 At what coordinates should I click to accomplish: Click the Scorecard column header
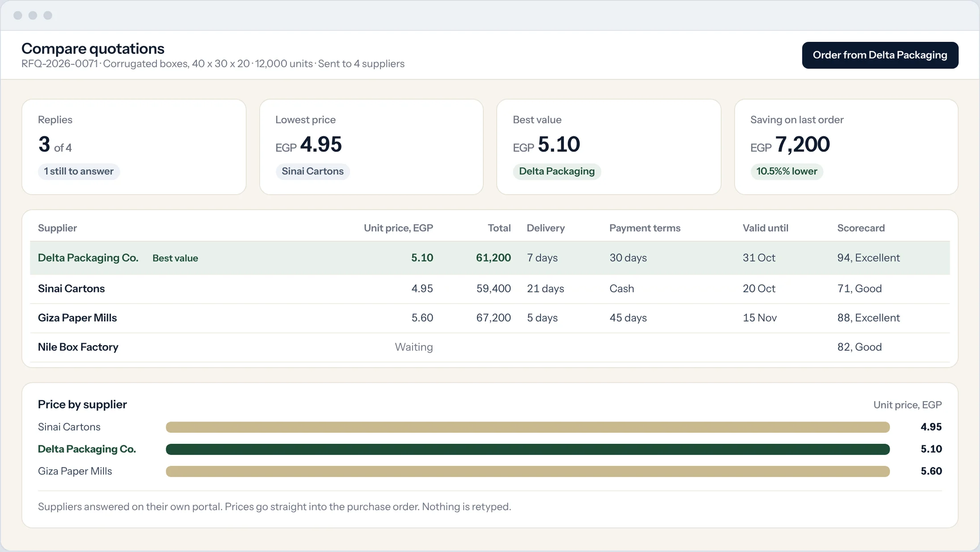861,228
